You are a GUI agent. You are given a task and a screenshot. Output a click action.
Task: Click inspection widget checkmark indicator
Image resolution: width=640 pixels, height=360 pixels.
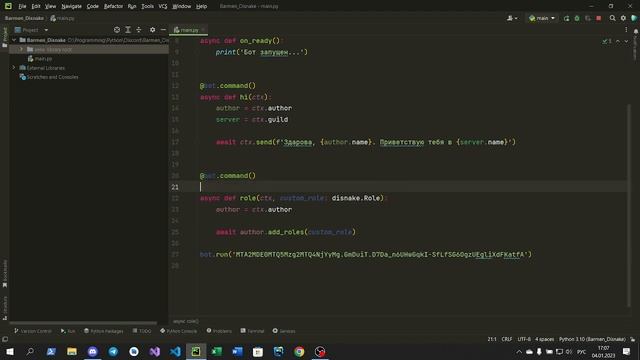click(x=607, y=41)
